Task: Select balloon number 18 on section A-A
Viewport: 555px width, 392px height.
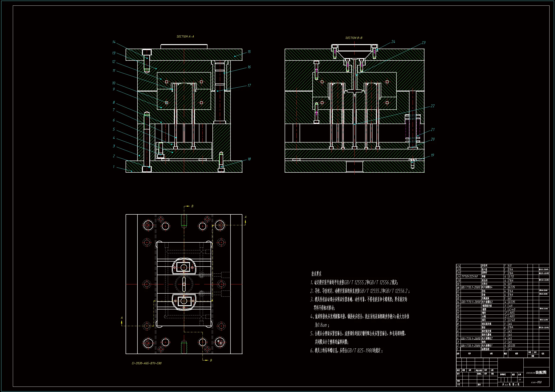Action: (x=249, y=159)
